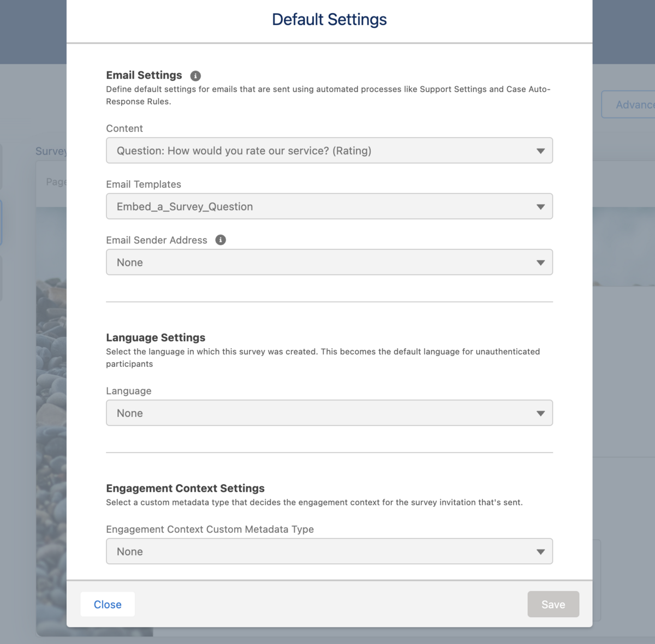Click the chevron on Engagement Context Metadata field

[x=540, y=551]
